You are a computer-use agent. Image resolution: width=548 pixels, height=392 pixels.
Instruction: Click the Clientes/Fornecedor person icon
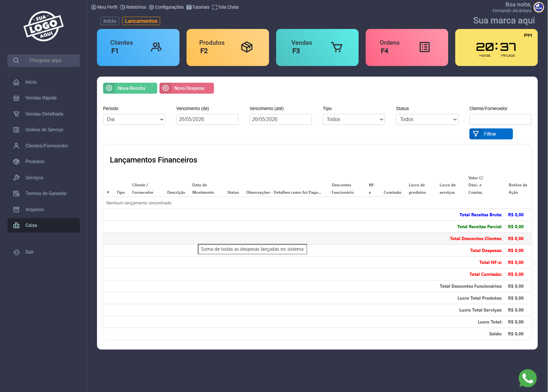pyautogui.click(x=16, y=146)
